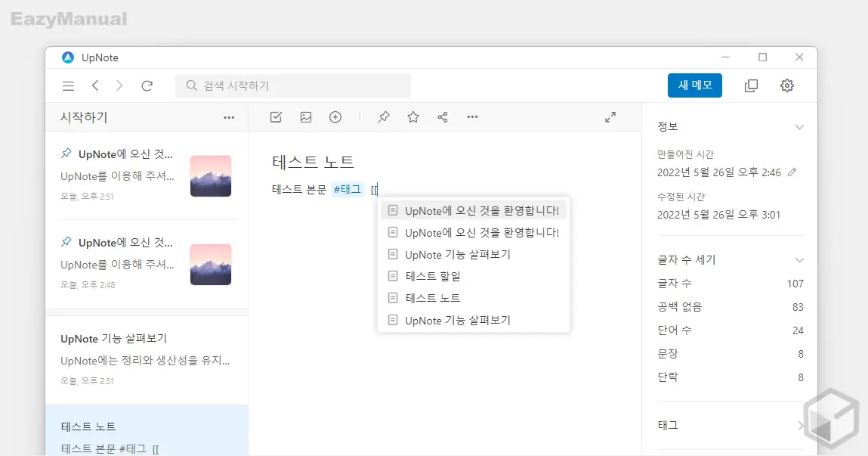Go forward with the right arrow
868x456 pixels.
[x=119, y=85]
